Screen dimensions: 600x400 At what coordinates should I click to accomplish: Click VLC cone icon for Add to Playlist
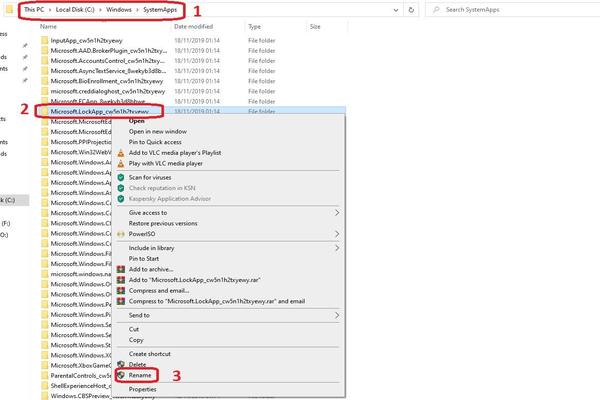pos(121,153)
